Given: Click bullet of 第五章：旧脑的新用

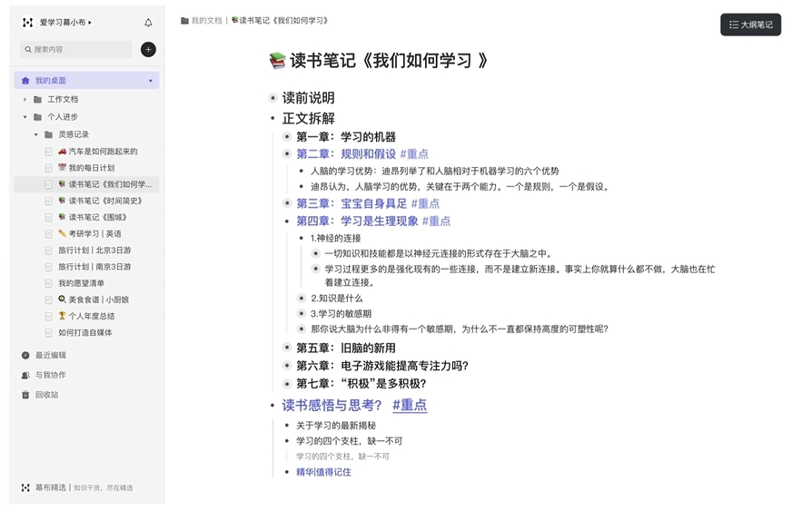Looking at the screenshot, I should [x=287, y=348].
